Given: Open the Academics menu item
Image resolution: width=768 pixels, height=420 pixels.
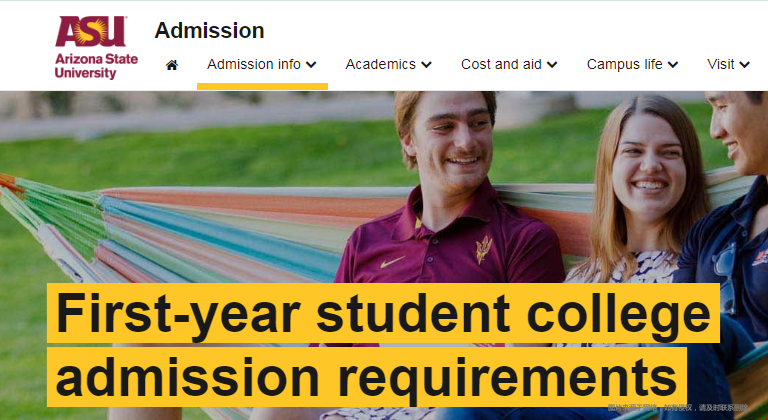Looking at the screenshot, I should (x=380, y=64).
